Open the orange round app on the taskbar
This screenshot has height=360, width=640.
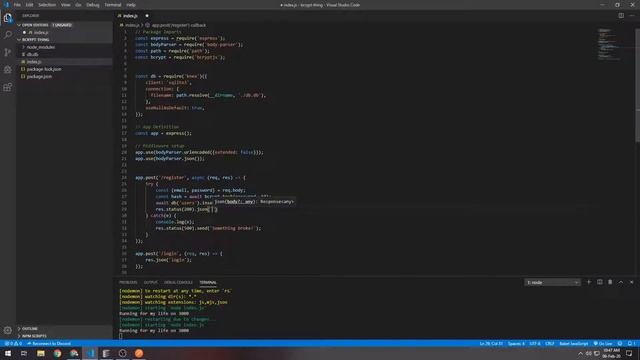[139, 353]
